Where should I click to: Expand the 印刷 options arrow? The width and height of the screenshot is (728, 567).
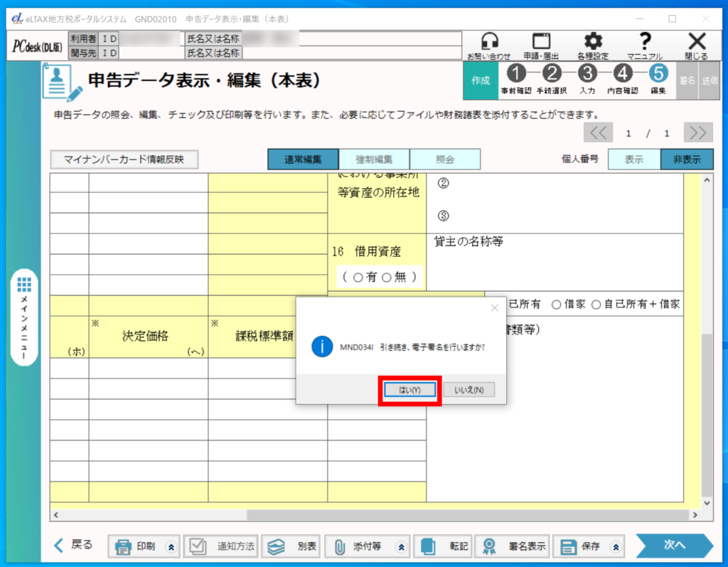(171, 546)
